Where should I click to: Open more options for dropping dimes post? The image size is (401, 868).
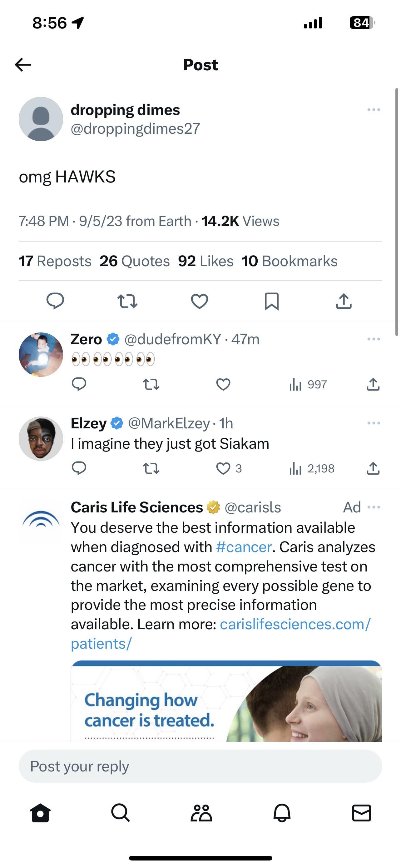(374, 110)
